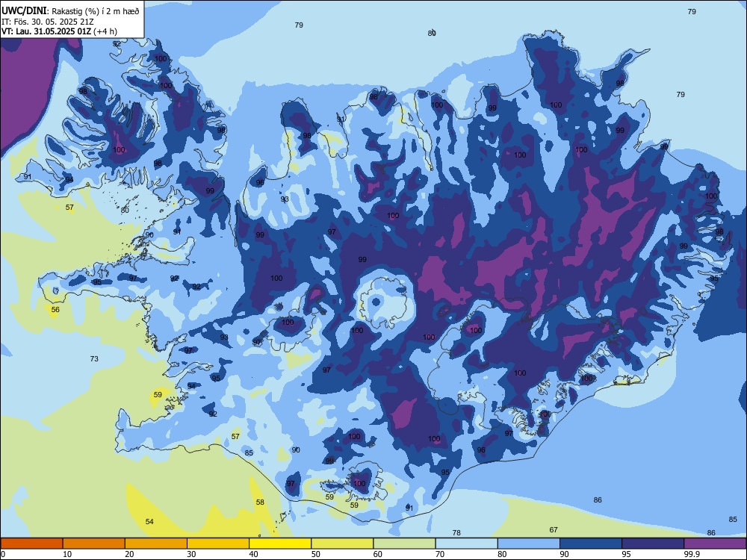Click the pale blue 70–80 legend swatch
747x560 pixels.
(466, 544)
